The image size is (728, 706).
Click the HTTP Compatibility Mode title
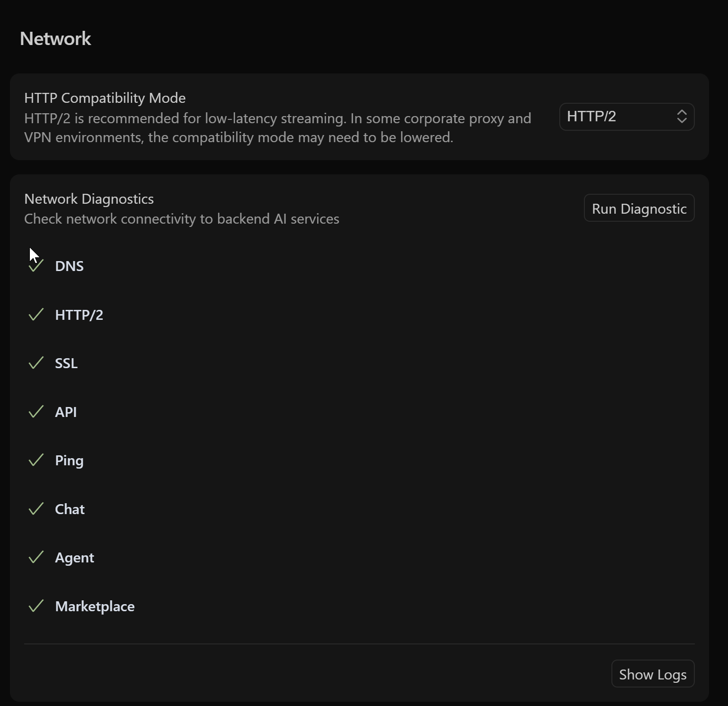(x=105, y=98)
